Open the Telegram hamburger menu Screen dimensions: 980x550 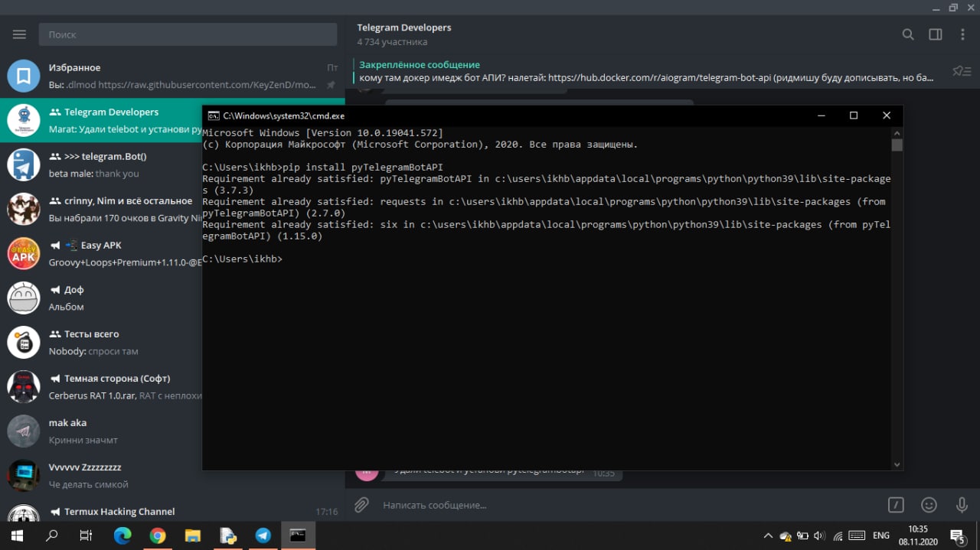[19, 34]
